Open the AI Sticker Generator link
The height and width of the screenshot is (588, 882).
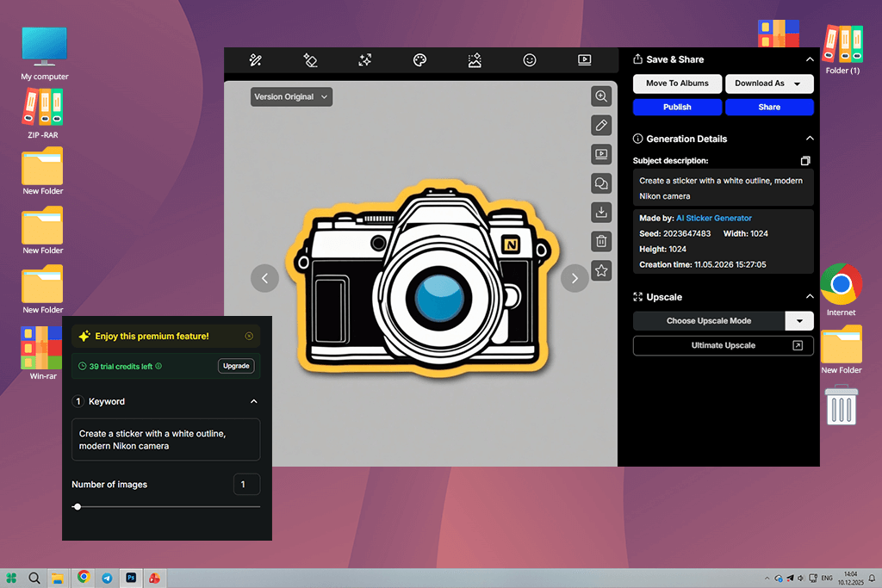click(x=713, y=218)
